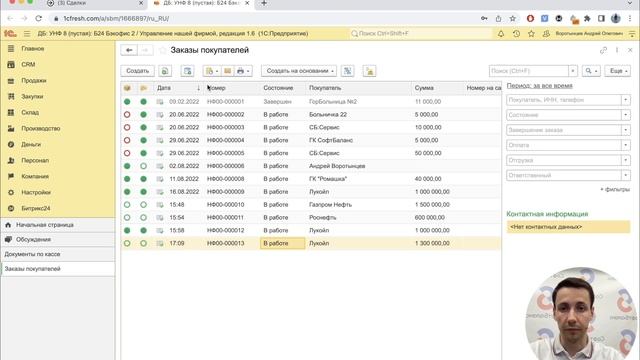This screenshot has width=640, height=360.
Task: Open the Завершение заказа filter dropdown
Action: pos(625,130)
